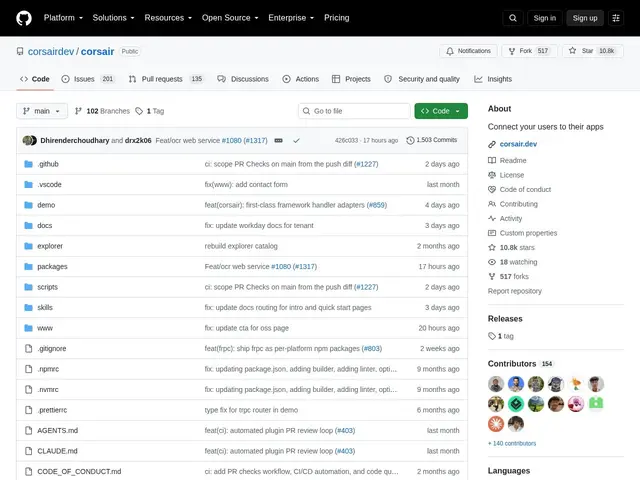Viewport: 640px width, 480px height.
Task: Switch to the Issues tab
Action: point(88,79)
